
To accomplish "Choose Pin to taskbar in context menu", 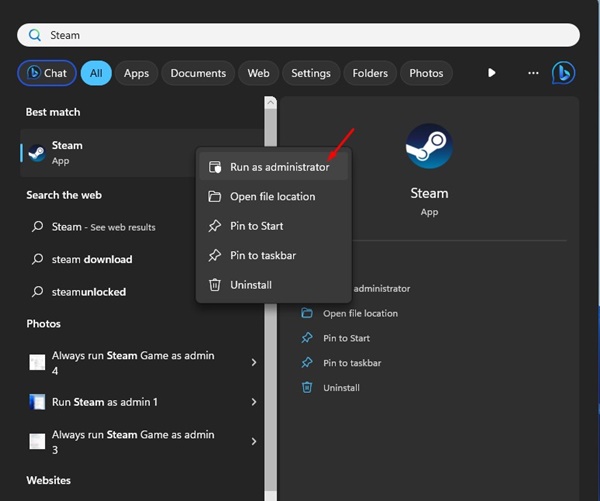I will (x=274, y=255).
